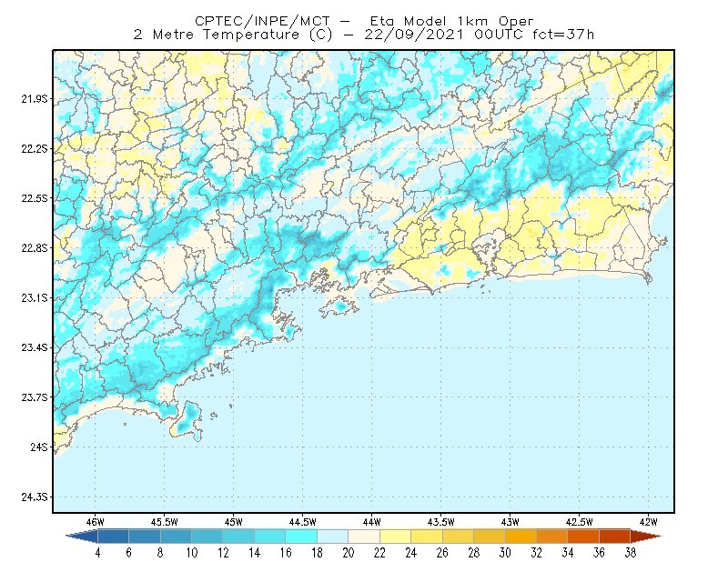Select the 22.5S latitude label
The image size is (728, 562).
pos(35,198)
